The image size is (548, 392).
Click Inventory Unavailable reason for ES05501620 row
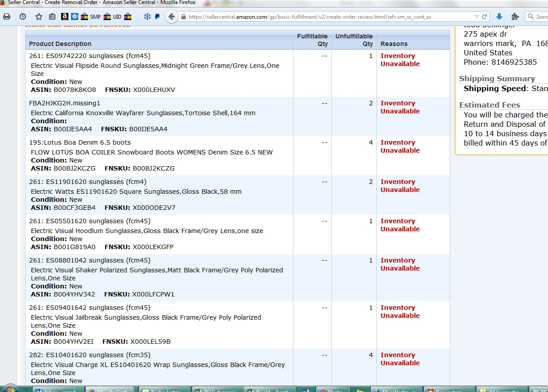400,225
